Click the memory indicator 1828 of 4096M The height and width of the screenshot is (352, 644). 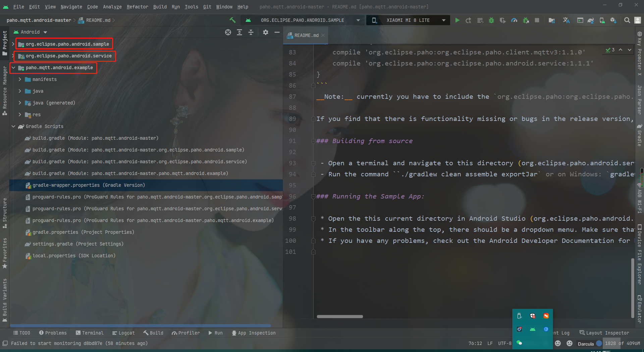(x=622, y=343)
